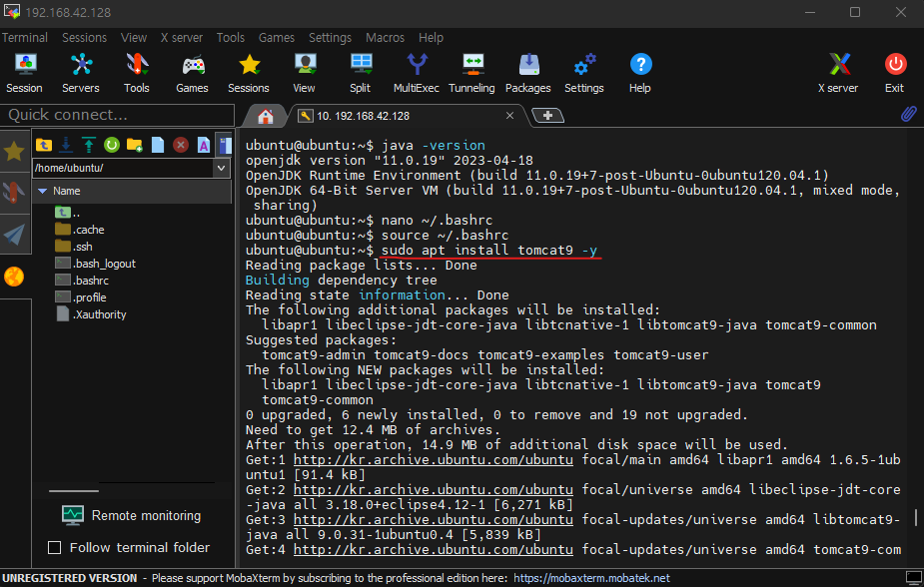Download selected files with blue arrow icon
Viewport: 924px width, 587px height.
click(66, 145)
